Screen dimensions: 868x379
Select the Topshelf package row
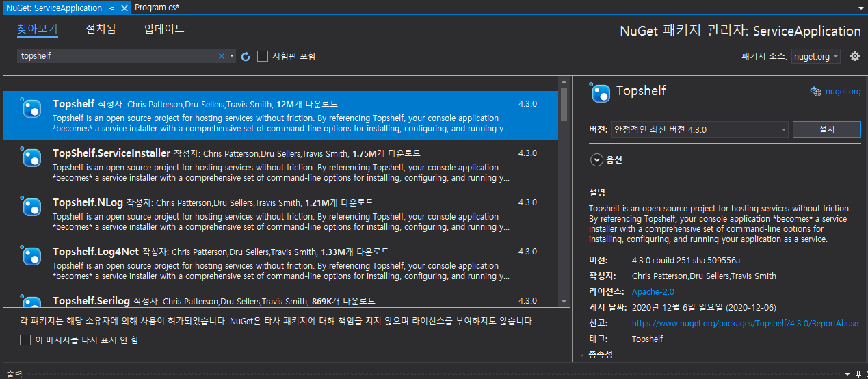280,116
